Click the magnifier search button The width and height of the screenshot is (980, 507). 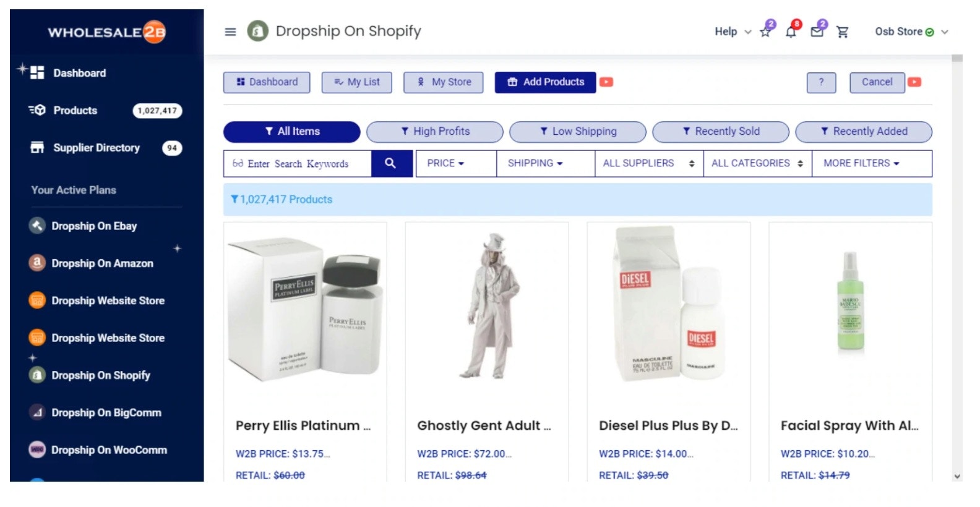point(390,163)
